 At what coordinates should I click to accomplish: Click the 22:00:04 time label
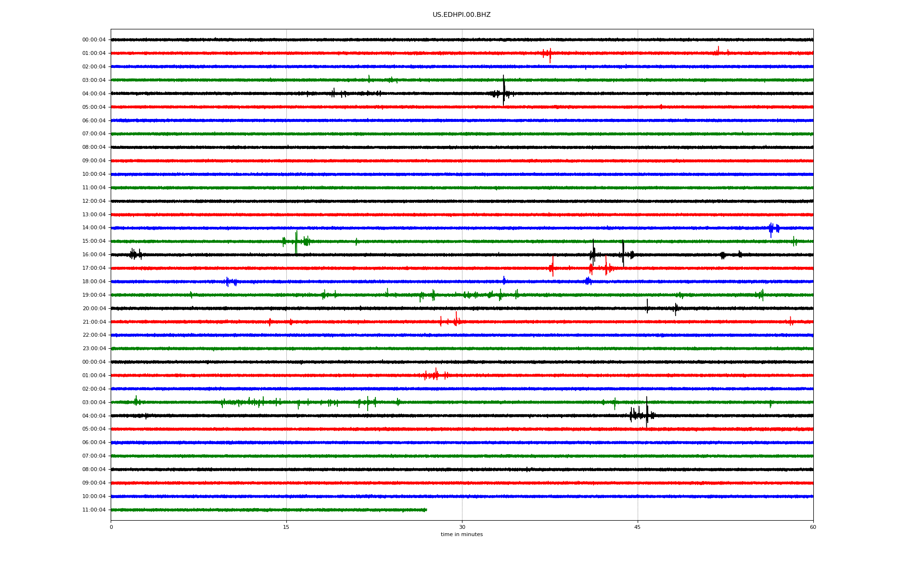pos(94,335)
